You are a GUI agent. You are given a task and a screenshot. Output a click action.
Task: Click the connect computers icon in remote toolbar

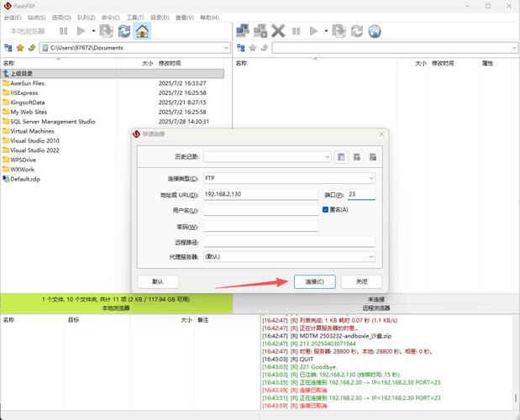[x=243, y=31]
